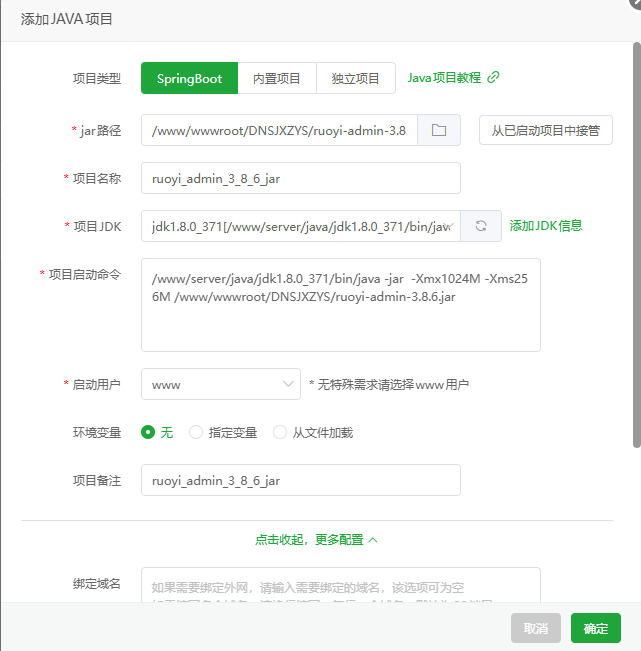
Task: Close the 添加JAVA项目 dialog
Action: [635, 3]
